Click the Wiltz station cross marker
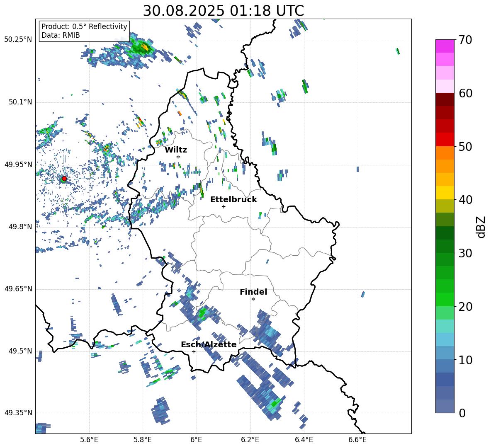 [178, 157]
